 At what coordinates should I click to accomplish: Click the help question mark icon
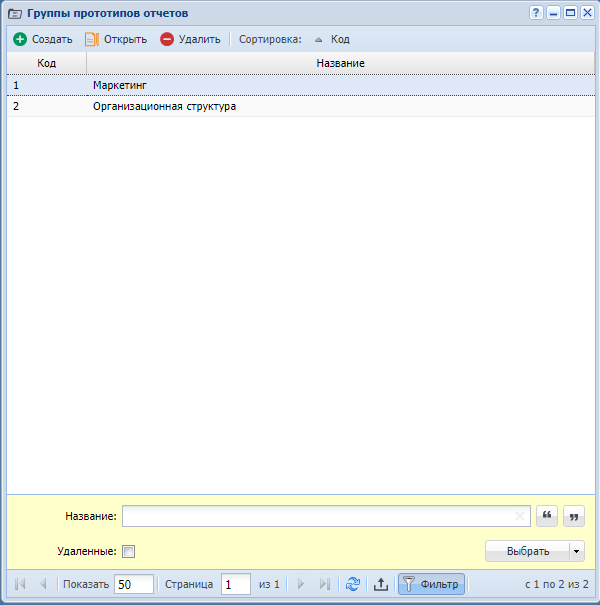(x=536, y=13)
